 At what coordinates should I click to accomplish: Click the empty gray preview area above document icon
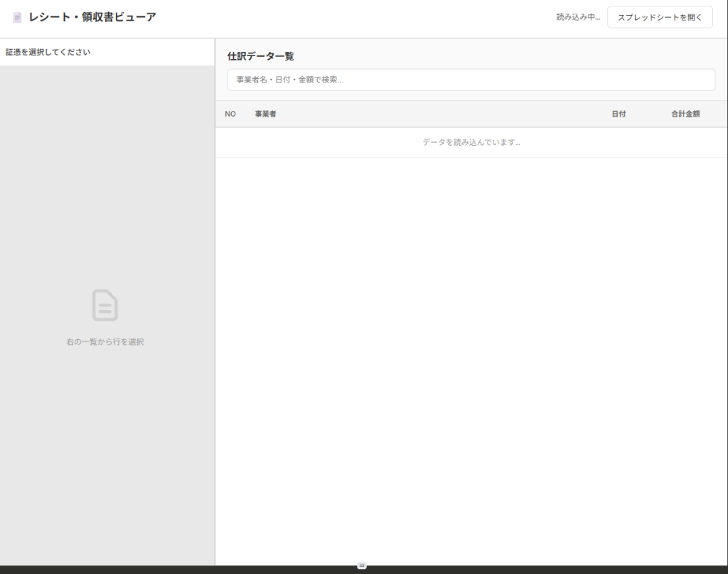pos(107,178)
